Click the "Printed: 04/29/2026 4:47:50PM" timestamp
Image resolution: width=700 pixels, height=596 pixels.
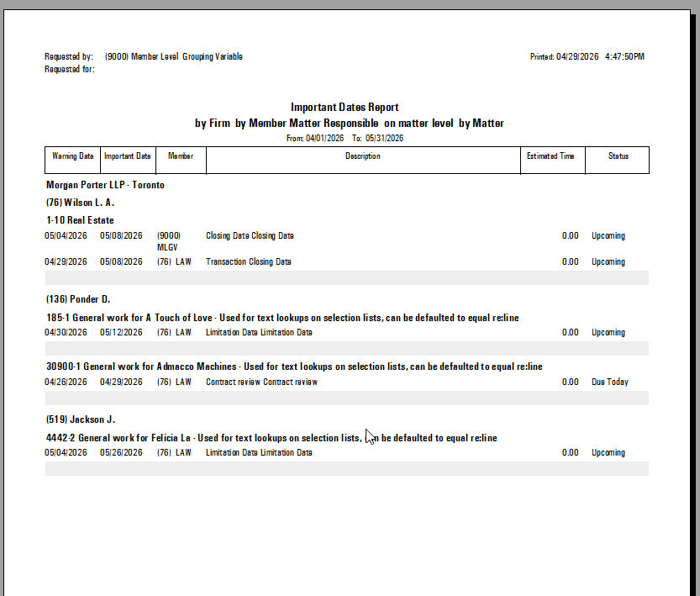587,56
